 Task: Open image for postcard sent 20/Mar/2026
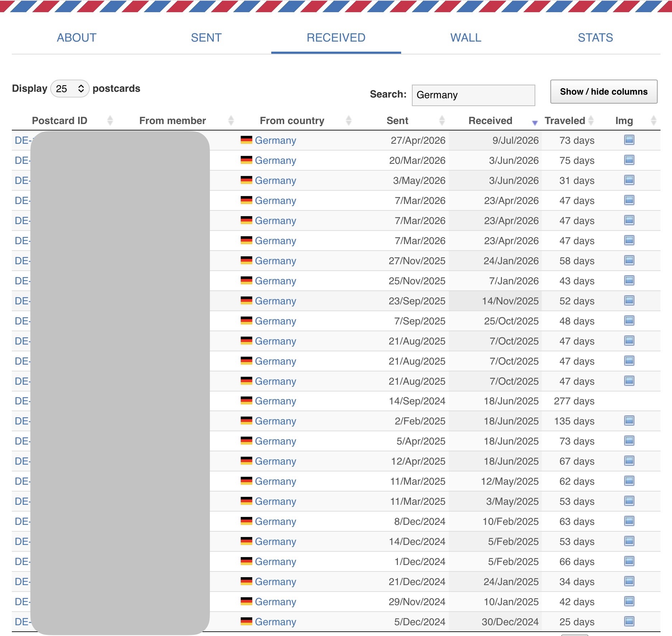click(x=629, y=160)
